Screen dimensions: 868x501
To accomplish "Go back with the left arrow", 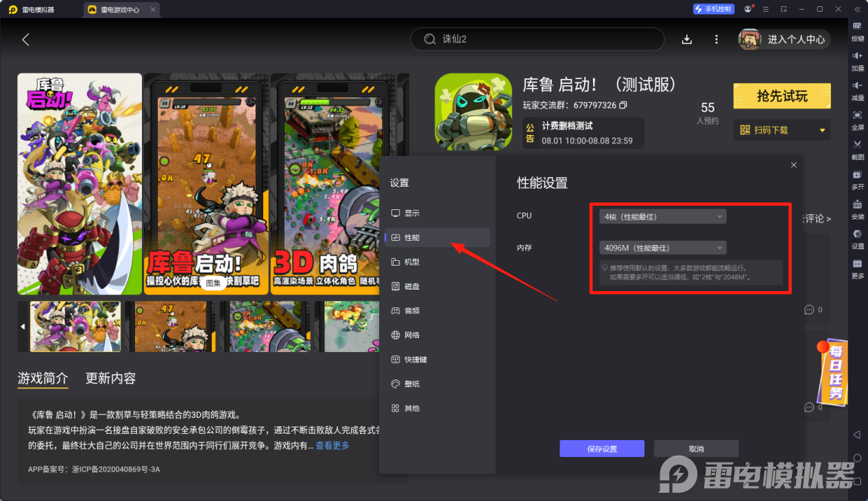I will click(25, 39).
